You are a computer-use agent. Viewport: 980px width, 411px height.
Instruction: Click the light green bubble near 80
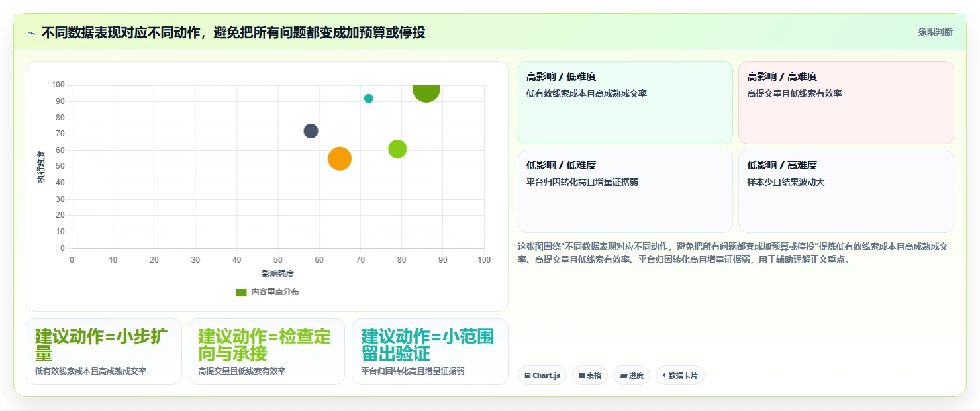tap(397, 149)
